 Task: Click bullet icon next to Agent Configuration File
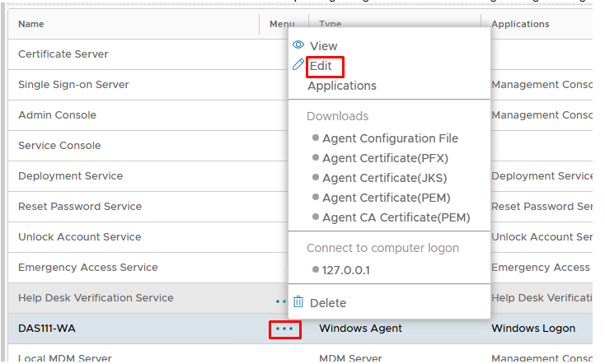click(316, 138)
